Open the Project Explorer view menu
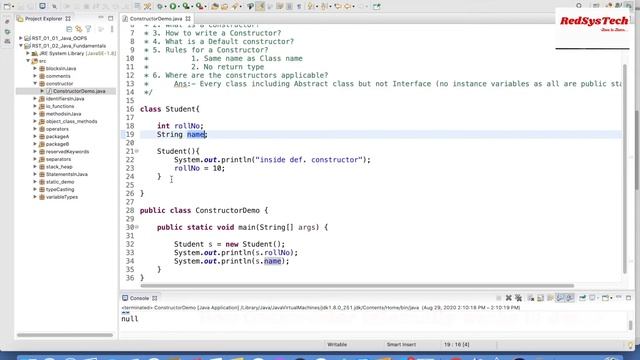 112,29
